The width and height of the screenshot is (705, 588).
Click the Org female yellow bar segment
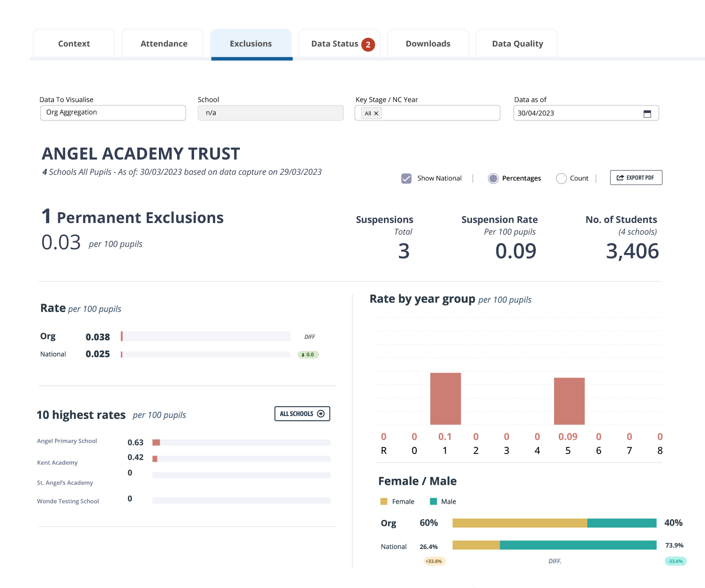[x=520, y=523]
